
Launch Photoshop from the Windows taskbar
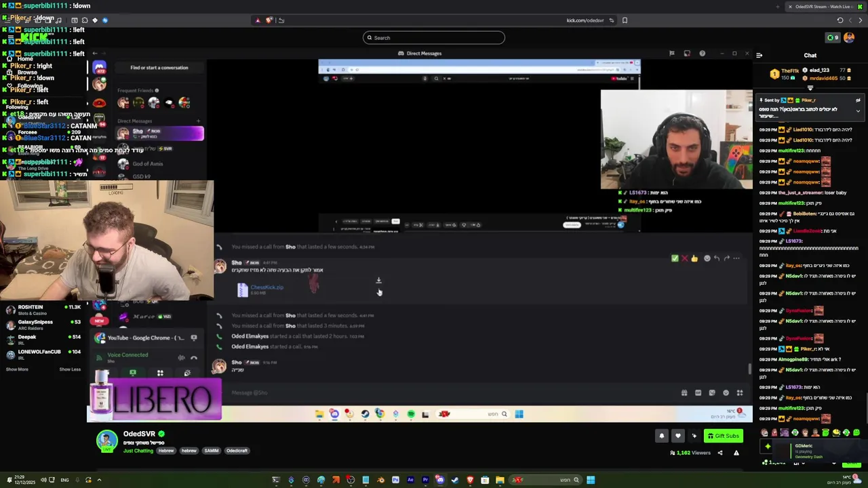coord(395,480)
